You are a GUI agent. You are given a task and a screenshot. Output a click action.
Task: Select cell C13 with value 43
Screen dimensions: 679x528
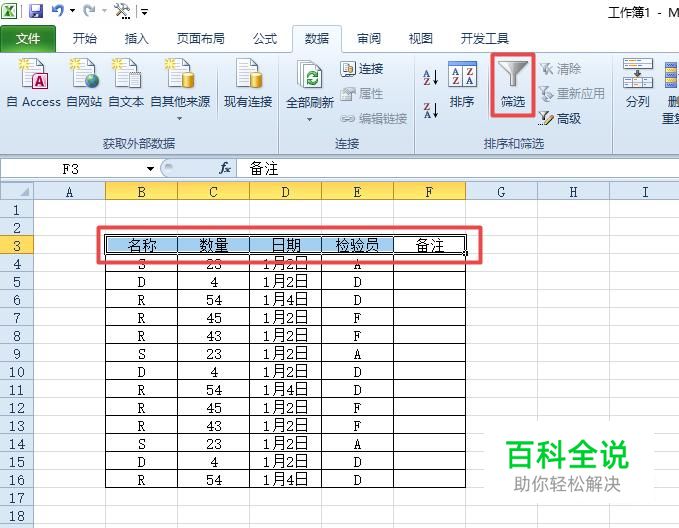[213, 426]
